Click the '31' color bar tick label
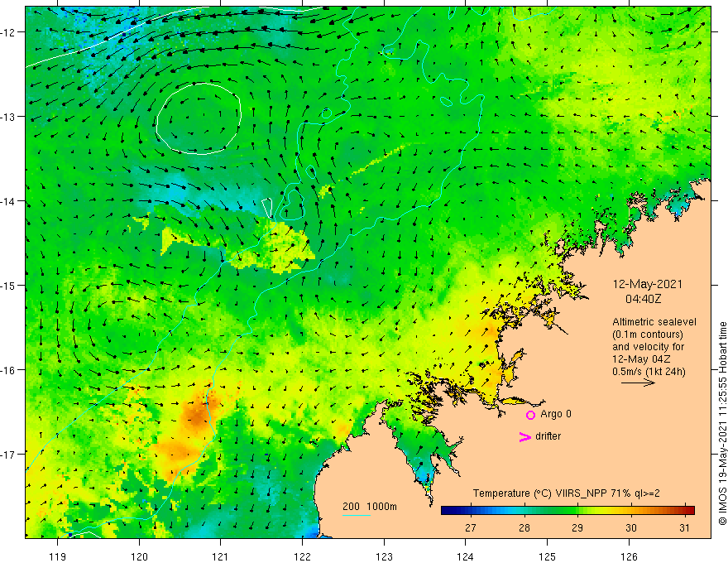This screenshot has height=563, width=728. pyautogui.click(x=684, y=528)
